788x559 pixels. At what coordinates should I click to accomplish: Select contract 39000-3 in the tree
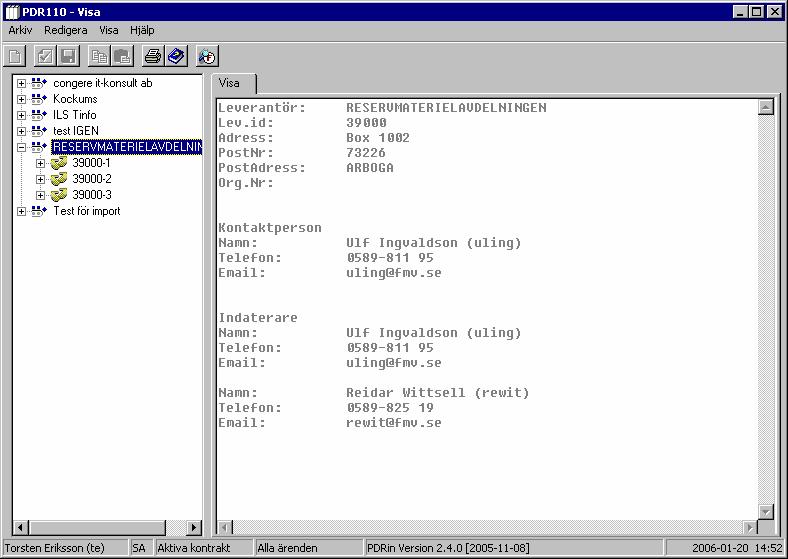point(92,195)
